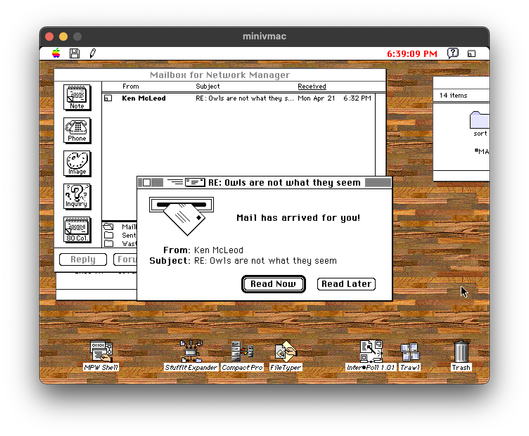529x436 pixels.
Task: Create a new 80 Col message
Action: (77, 229)
